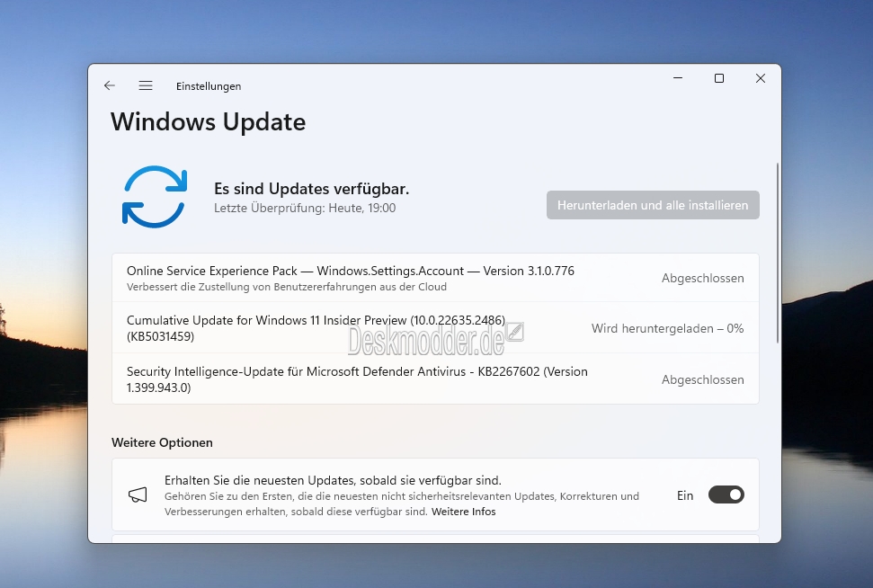Click Erhalten Sie die neuesten Updates label
This screenshot has height=588, width=873.
[x=333, y=480]
